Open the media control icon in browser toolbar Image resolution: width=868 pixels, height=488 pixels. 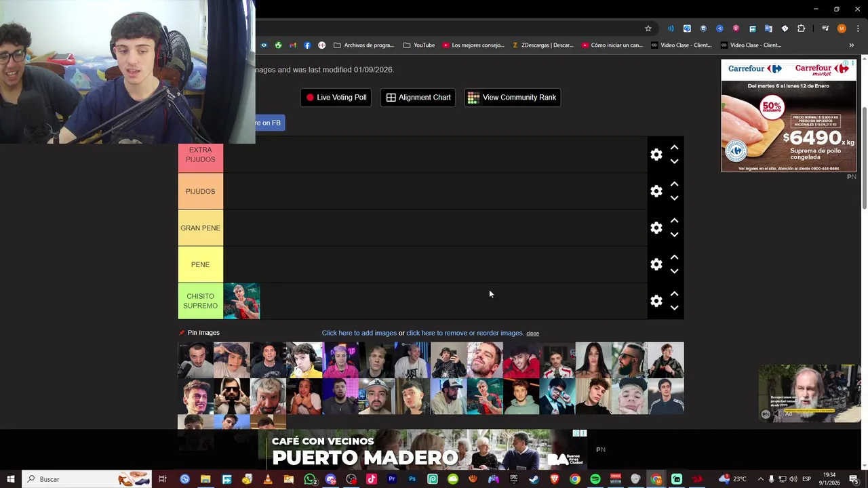pyautogui.click(x=825, y=28)
